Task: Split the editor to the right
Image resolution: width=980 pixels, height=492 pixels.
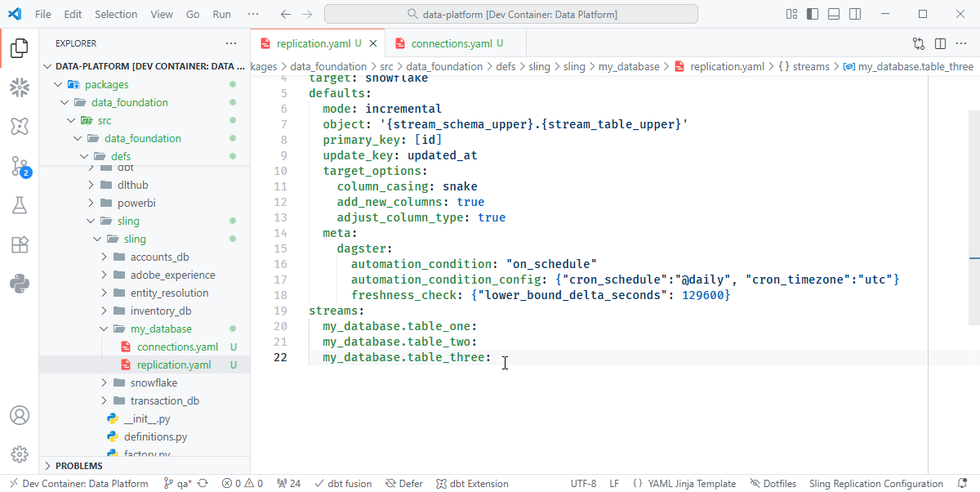Action: pyautogui.click(x=940, y=43)
